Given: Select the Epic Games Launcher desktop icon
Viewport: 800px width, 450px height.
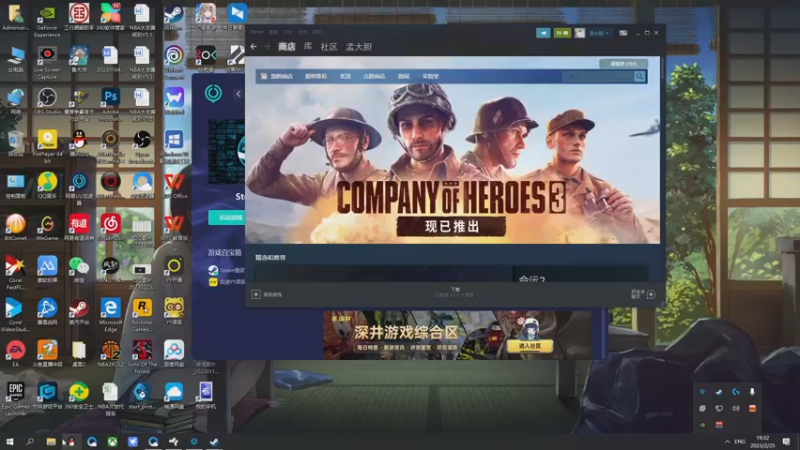Looking at the screenshot, I should pos(15,399).
